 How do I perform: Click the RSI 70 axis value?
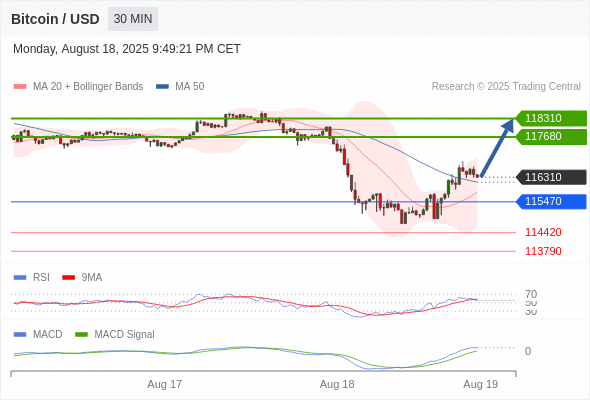pos(531,294)
